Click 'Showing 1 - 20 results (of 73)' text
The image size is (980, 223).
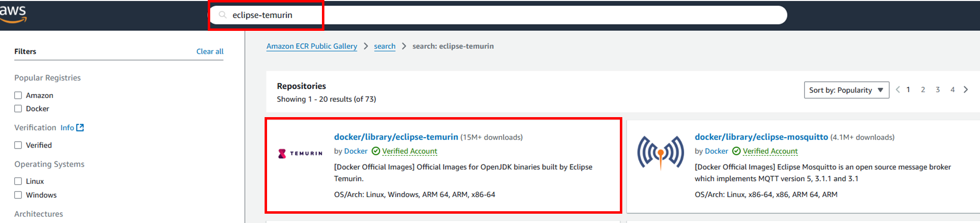[x=326, y=99]
